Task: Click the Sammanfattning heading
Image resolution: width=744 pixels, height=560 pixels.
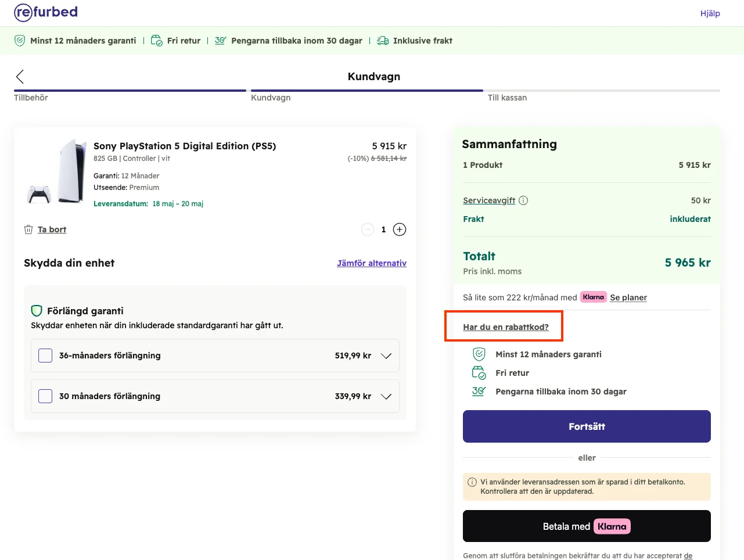Action: [509, 144]
